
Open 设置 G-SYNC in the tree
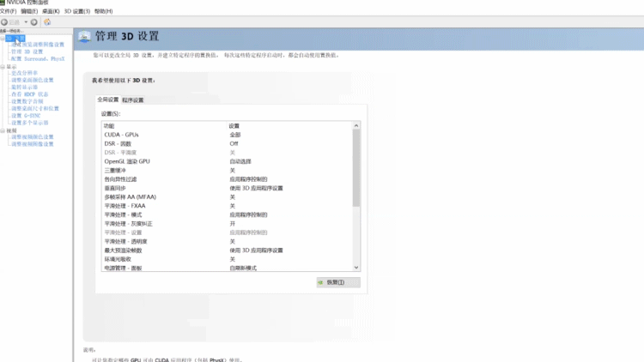tap(26, 116)
